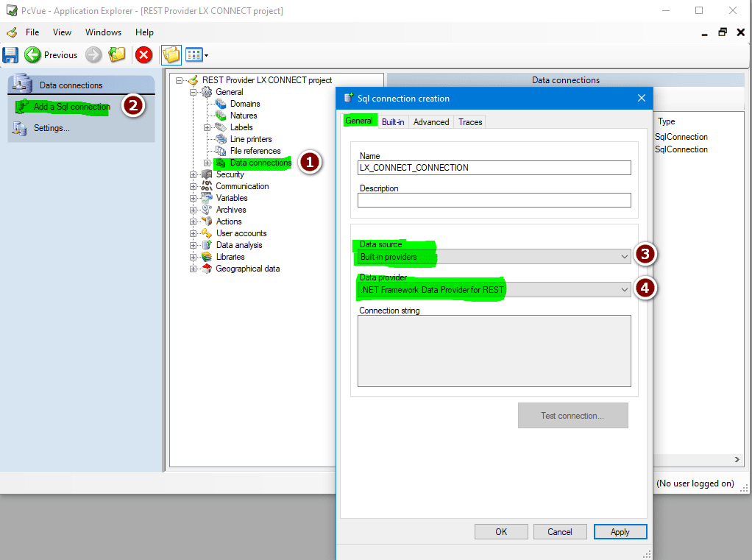Toggle the folders view toolbar icon
This screenshot has width=752, height=560.
[x=171, y=54]
